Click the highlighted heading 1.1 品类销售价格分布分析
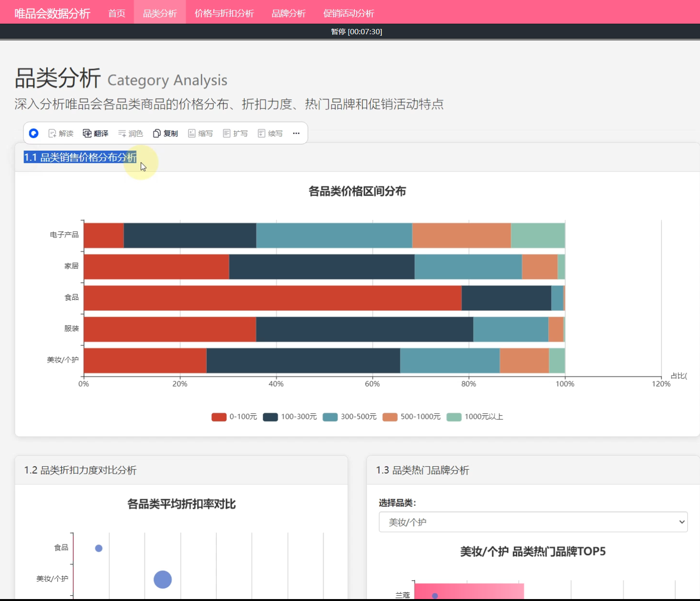The width and height of the screenshot is (700, 601). tap(80, 157)
